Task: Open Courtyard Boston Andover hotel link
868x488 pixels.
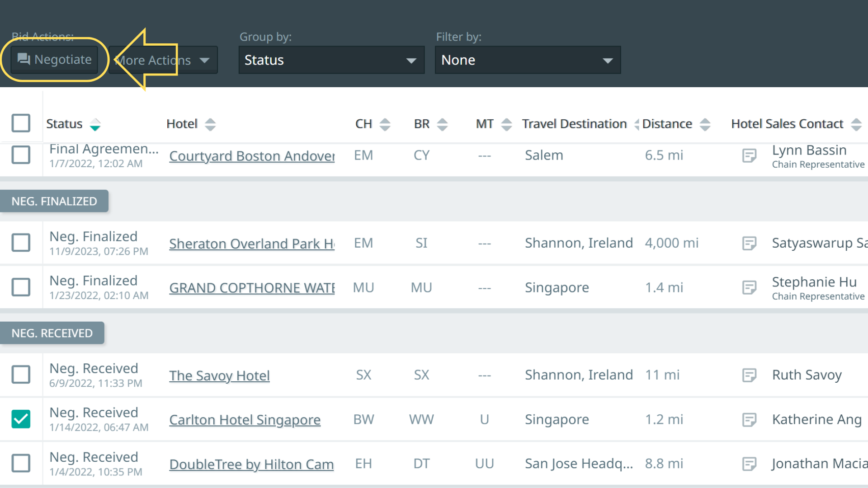Action: [252, 156]
